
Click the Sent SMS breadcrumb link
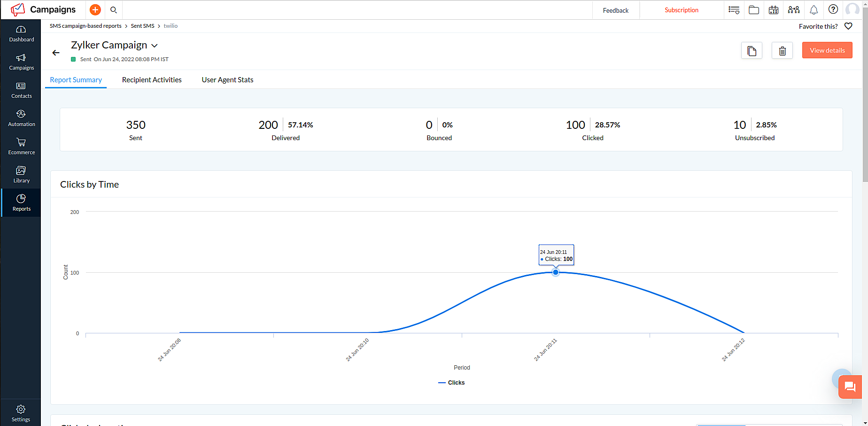(x=142, y=26)
